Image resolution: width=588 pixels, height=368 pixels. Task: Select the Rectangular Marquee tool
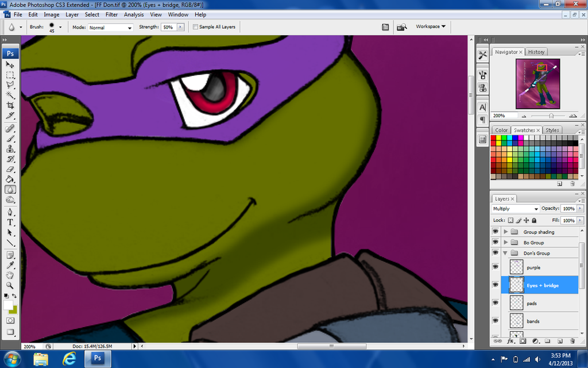point(10,75)
